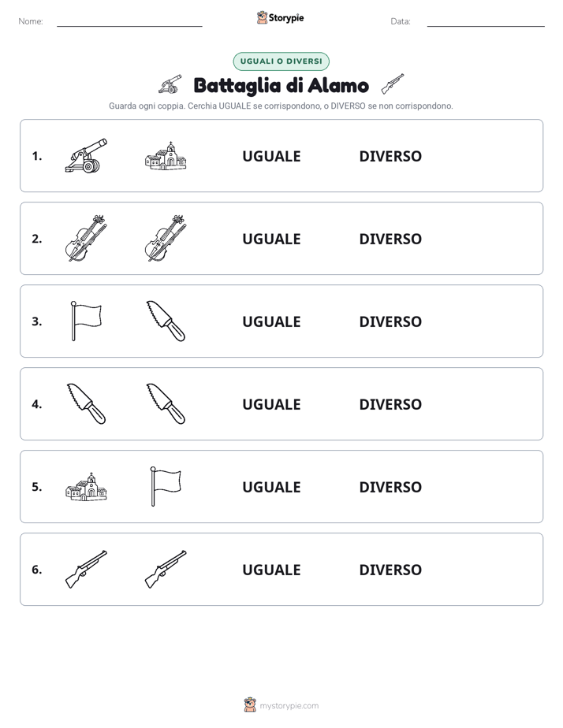Click the Alamo mission building in row 1
Image resolution: width=563 pixels, height=728 pixels.
tap(166, 155)
